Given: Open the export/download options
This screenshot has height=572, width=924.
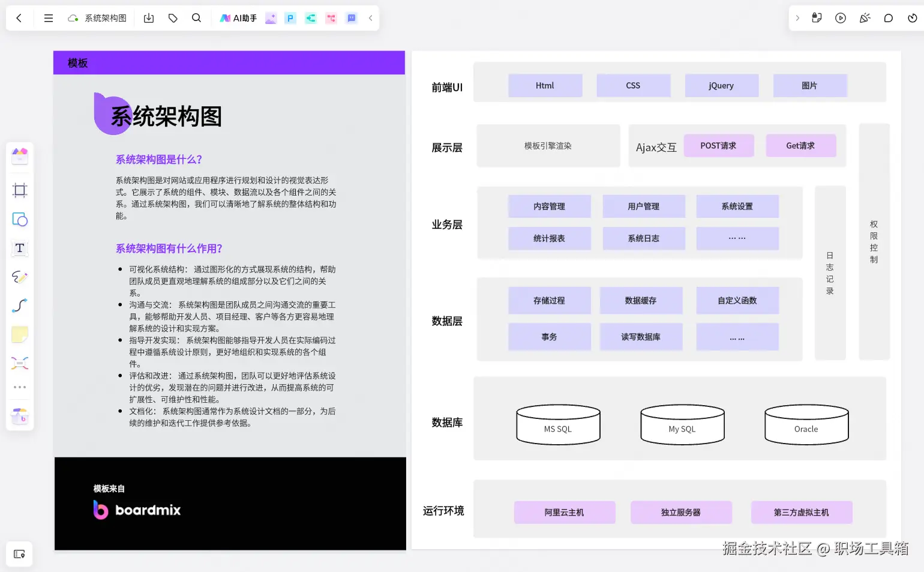Looking at the screenshot, I should pyautogui.click(x=149, y=18).
